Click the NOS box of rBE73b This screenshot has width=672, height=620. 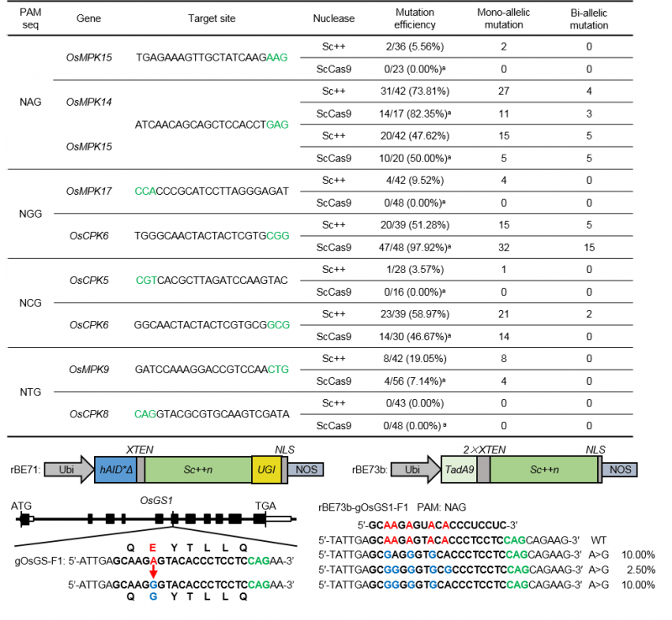(622, 470)
